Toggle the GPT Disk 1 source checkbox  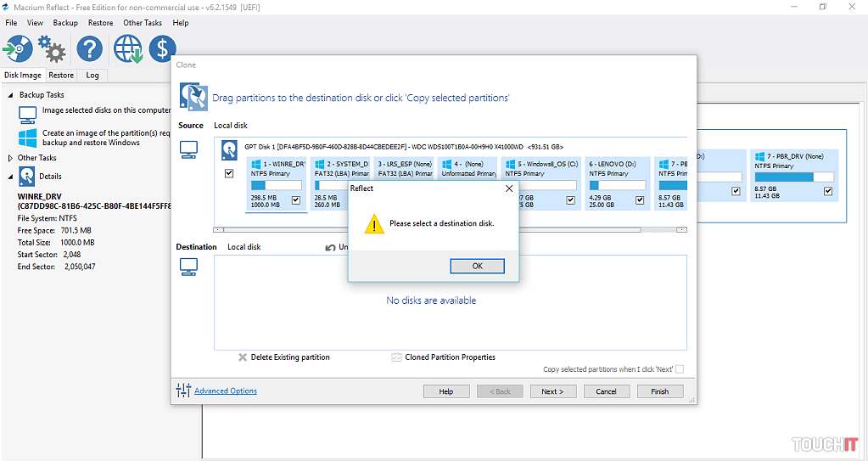[229, 173]
